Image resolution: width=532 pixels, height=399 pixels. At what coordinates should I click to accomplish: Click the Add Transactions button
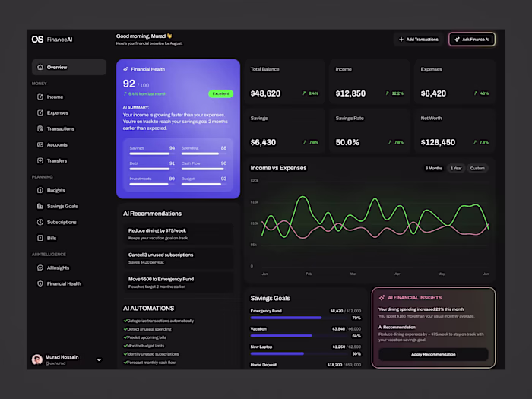click(418, 40)
